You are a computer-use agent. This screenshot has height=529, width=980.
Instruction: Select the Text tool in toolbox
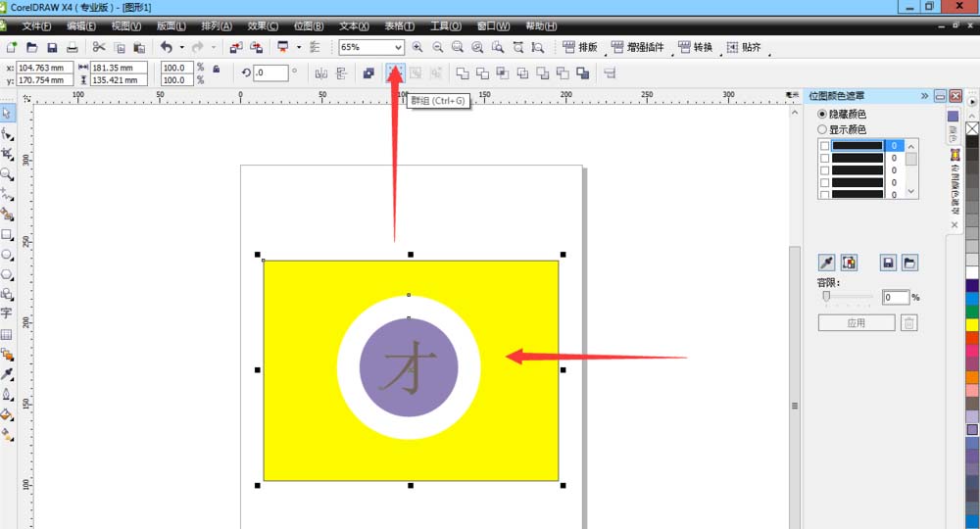tap(7, 313)
